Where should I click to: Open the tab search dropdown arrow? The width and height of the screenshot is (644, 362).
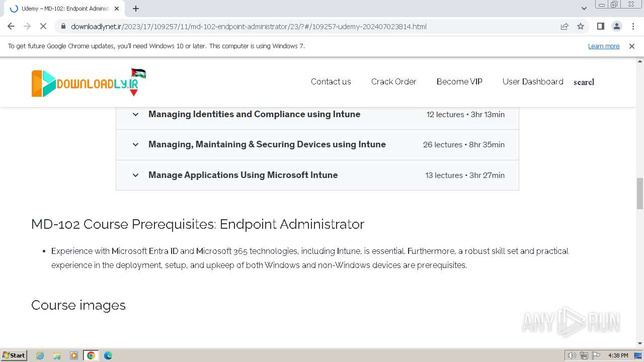[x=584, y=9]
